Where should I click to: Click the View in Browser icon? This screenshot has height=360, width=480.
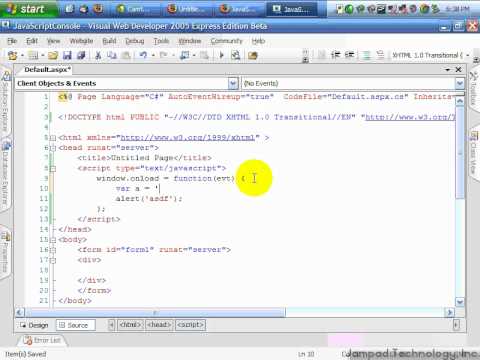[x=236, y=55]
